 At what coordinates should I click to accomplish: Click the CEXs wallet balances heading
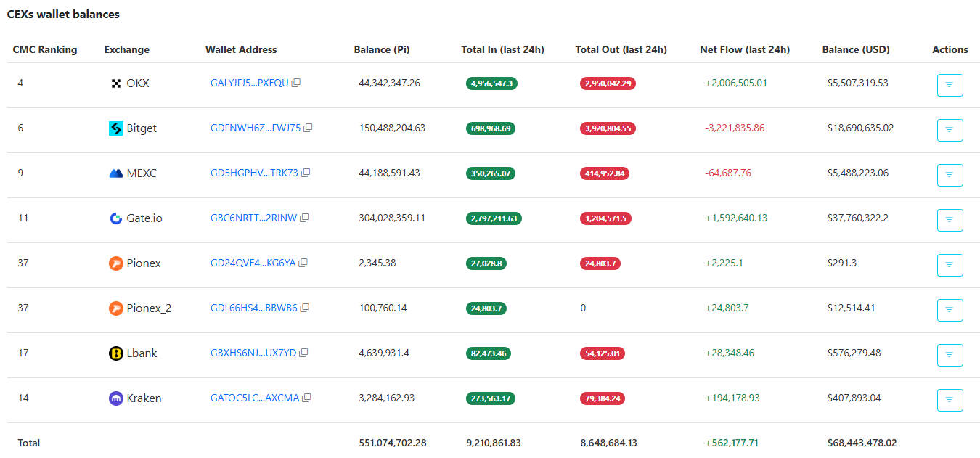pos(63,15)
